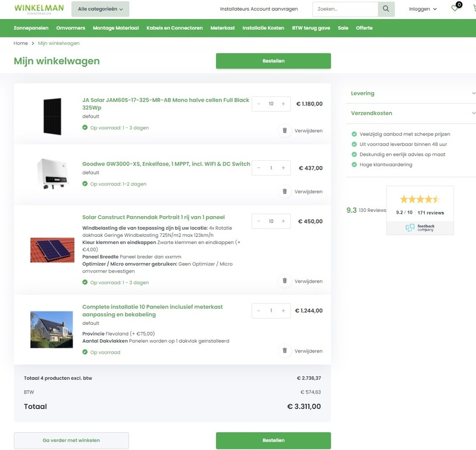
Task: Increase quantity of Complete installatie
Action: click(283, 311)
